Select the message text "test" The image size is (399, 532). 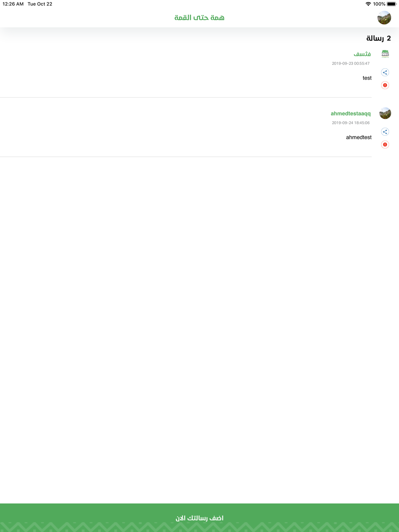click(367, 78)
